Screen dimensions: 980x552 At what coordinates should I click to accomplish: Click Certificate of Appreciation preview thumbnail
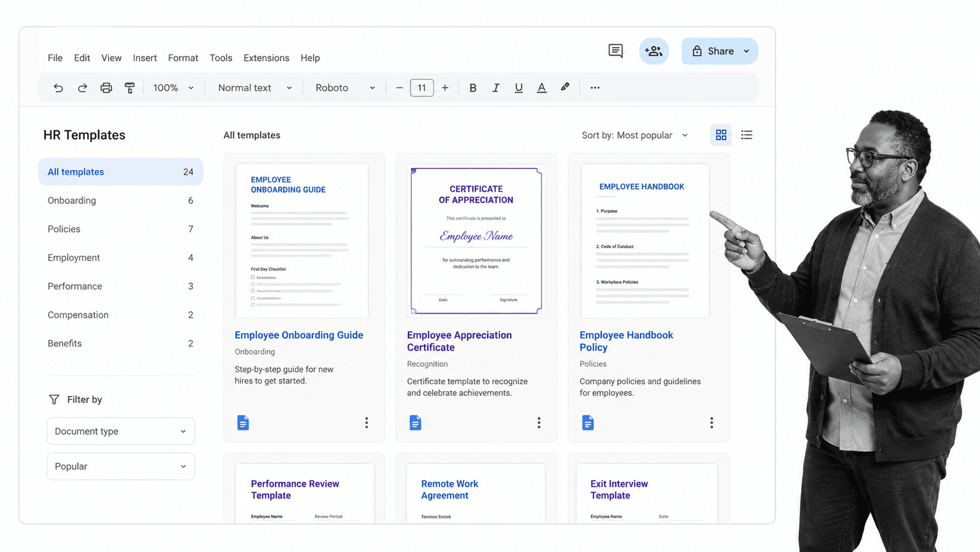coord(476,241)
